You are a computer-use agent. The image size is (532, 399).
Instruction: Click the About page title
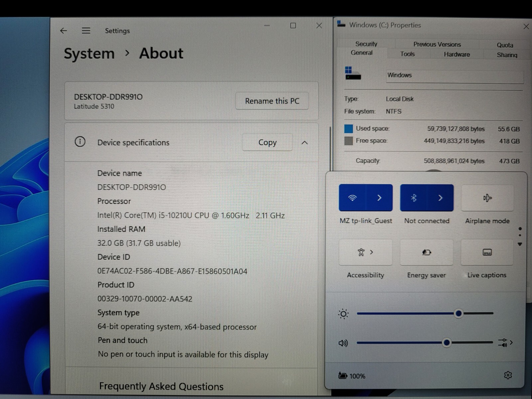161,53
